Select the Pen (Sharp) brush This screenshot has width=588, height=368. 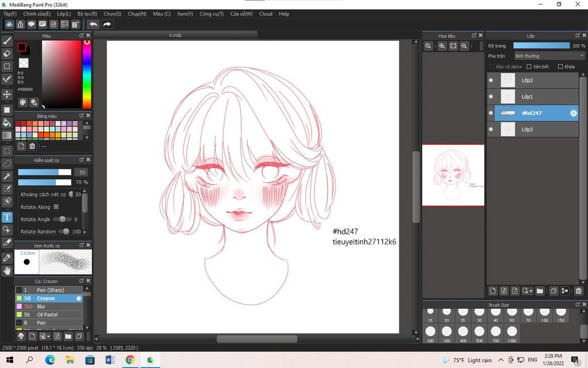pyautogui.click(x=49, y=290)
